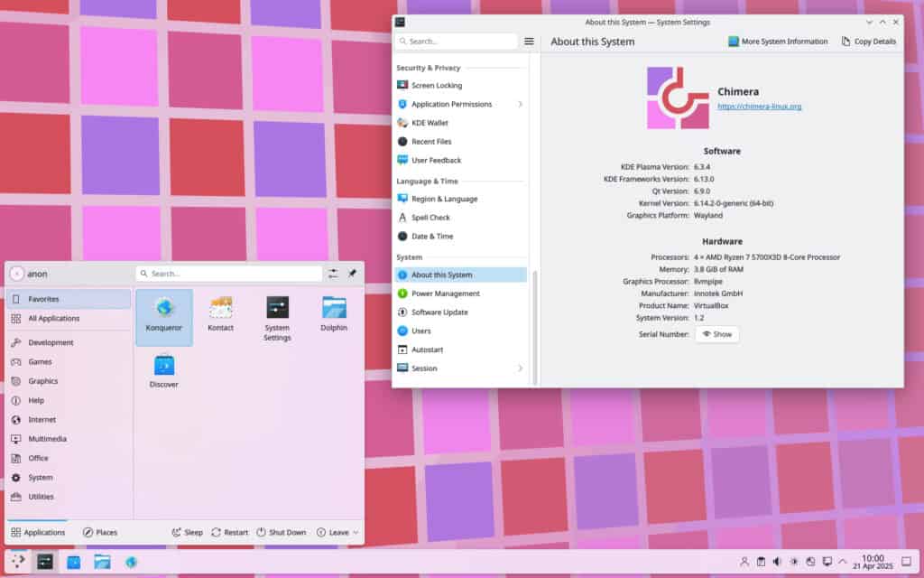The height and width of the screenshot is (578, 924).
Task: Expand hidden system tray icons arrow
Action: (x=843, y=562)
